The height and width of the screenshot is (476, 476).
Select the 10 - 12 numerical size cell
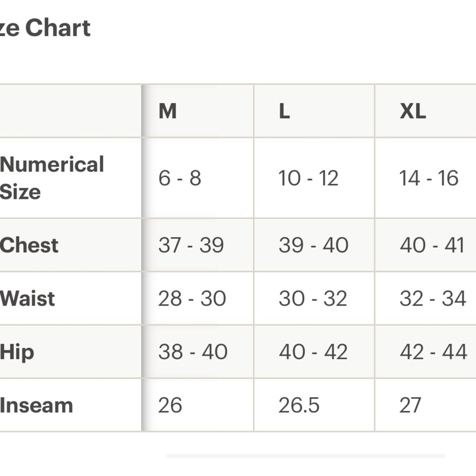click(x=308, y=178)
